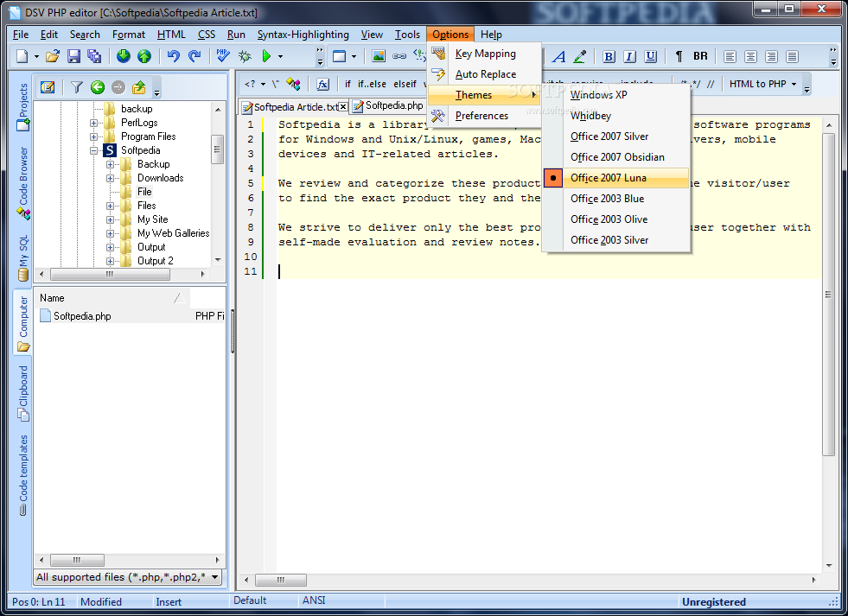Viewport: 848px width, 616px height.
Task: Select the Office 2003 Olive theme
Action: coord(616,219)
